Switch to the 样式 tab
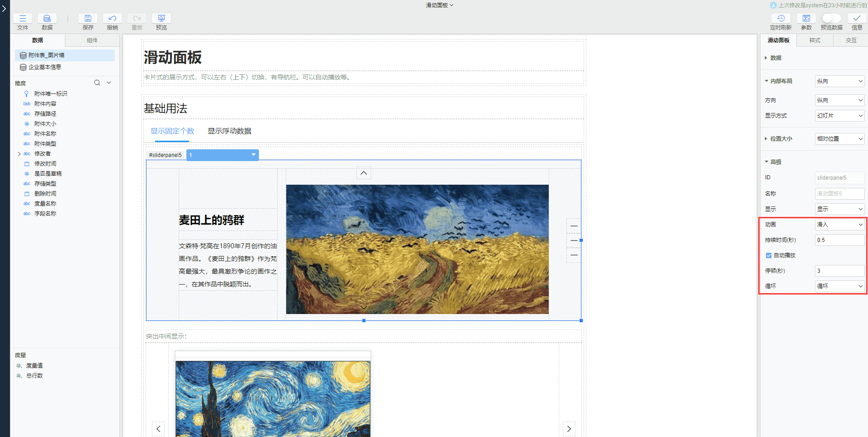868x437 pixels. (815, 40)
